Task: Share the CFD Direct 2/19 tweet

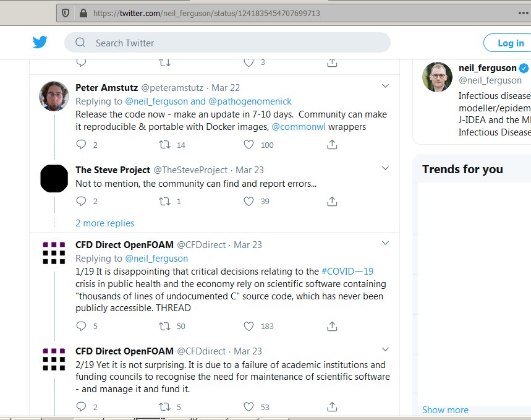Action: [332, 406]
